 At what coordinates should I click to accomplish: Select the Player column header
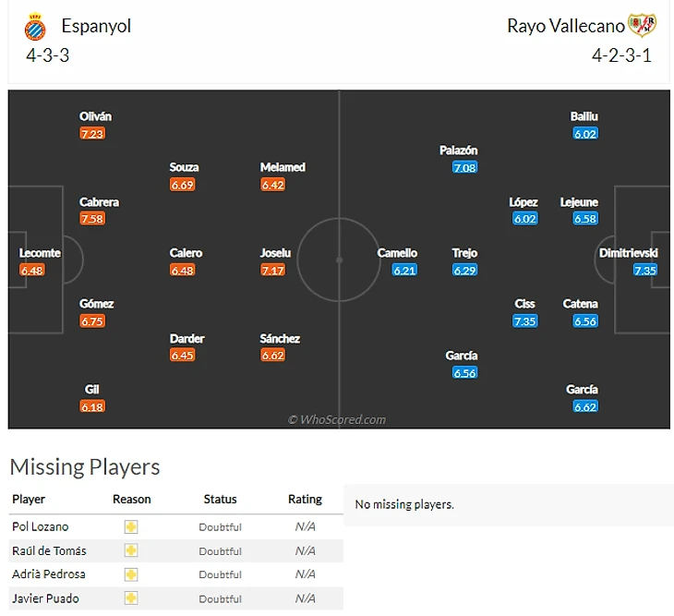coord(29,499)
